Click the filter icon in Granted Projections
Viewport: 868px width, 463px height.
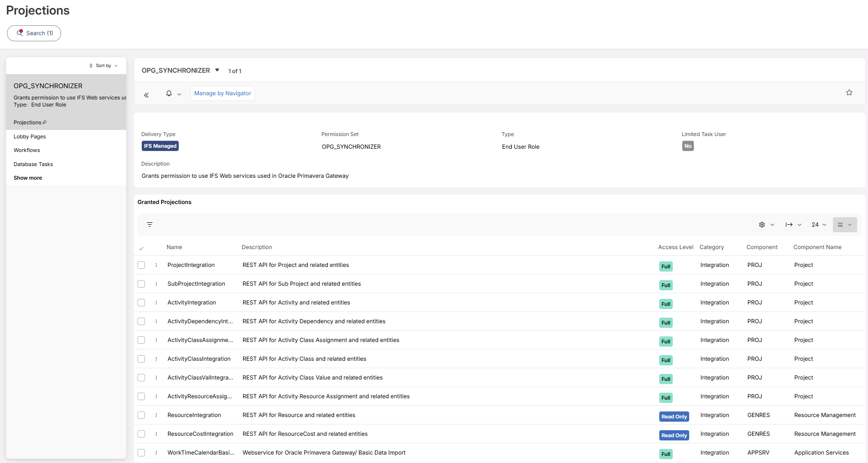150,225
